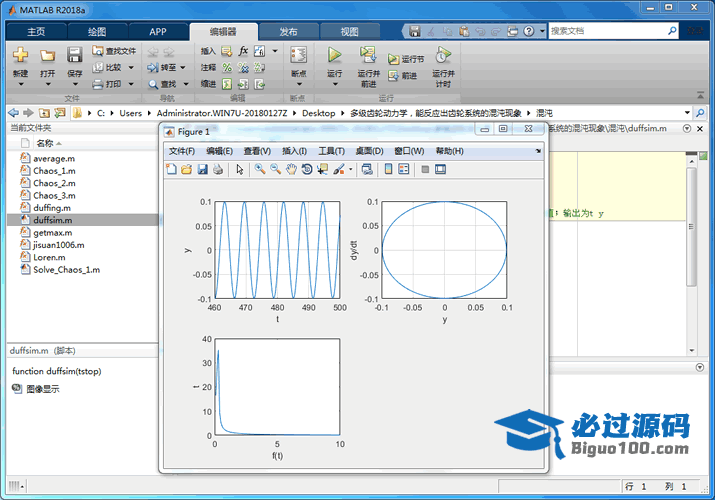Click the Desktop segment in the path
Screen dimensions: 715x500
[318, 113]
